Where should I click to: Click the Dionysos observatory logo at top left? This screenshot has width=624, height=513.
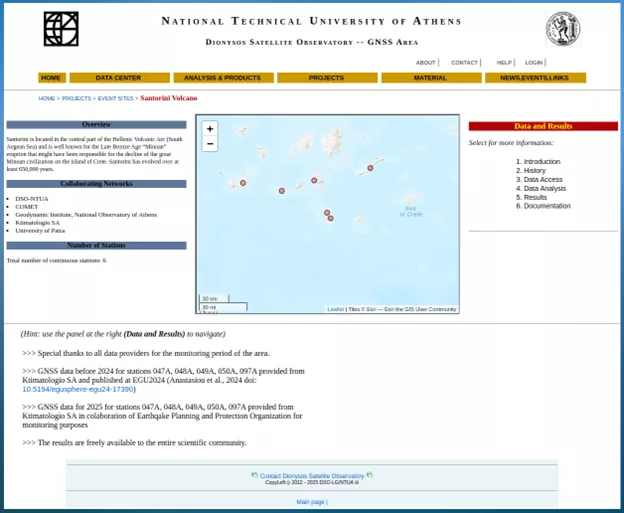pyautogui.click(x=61, y=29)
